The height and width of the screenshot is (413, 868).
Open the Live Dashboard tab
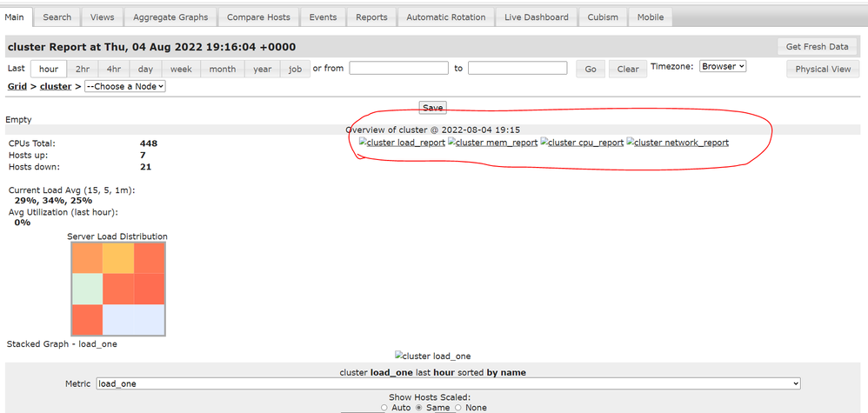pos(536,17)
